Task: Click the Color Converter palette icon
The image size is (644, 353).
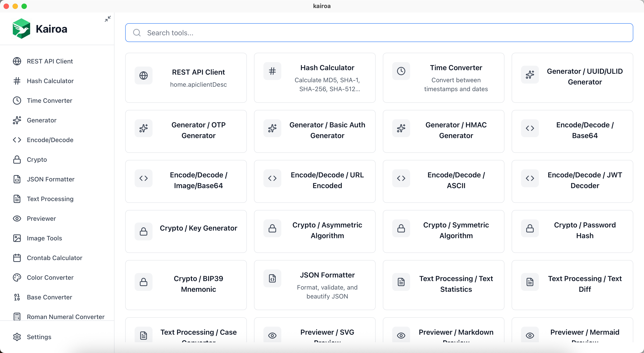Action: pos(17,277)
